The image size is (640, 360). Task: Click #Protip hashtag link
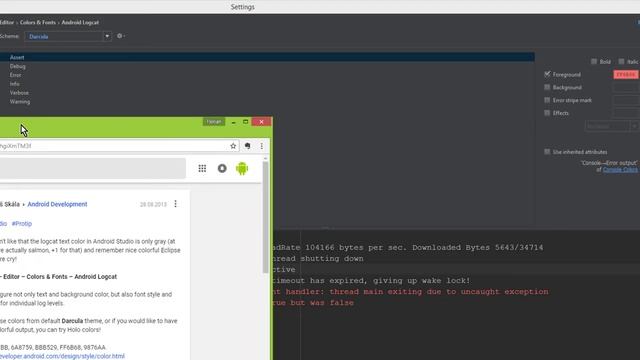[x=22, y=224]
